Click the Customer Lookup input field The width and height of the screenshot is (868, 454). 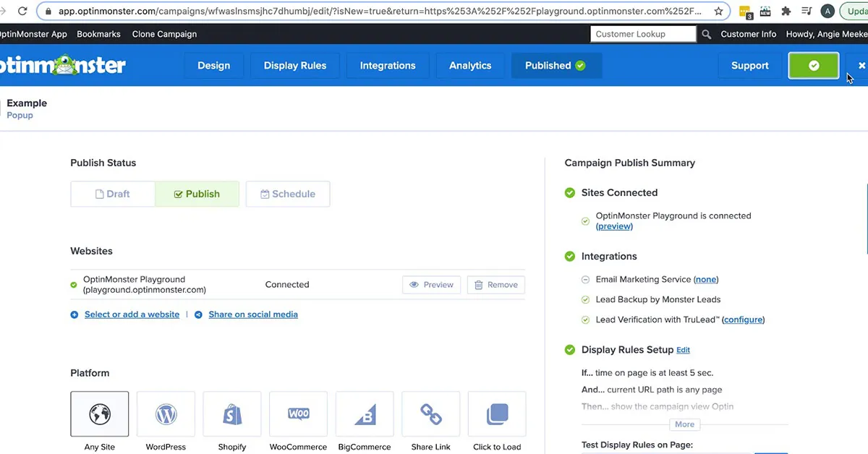[643, 34]
